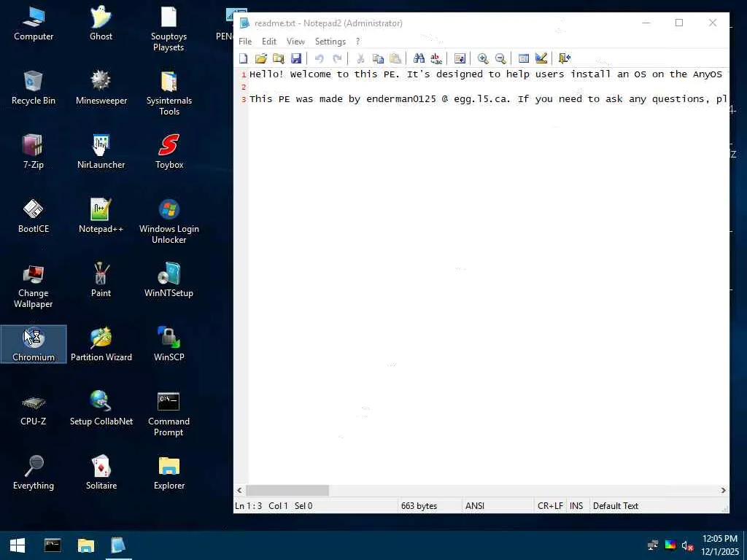
Task: Click the scroll left arrow of the text area
Action: (x=239, y=490)
